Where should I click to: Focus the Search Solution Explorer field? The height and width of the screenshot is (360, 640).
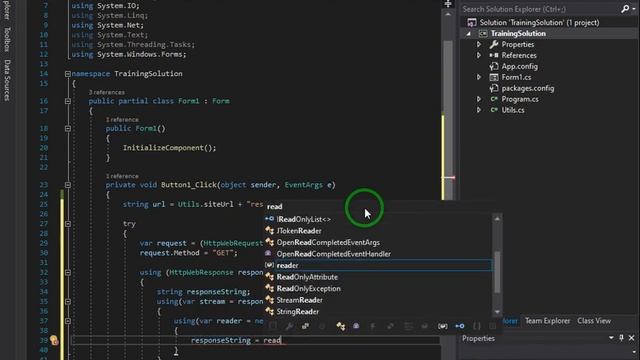click(x=541, y=9)
